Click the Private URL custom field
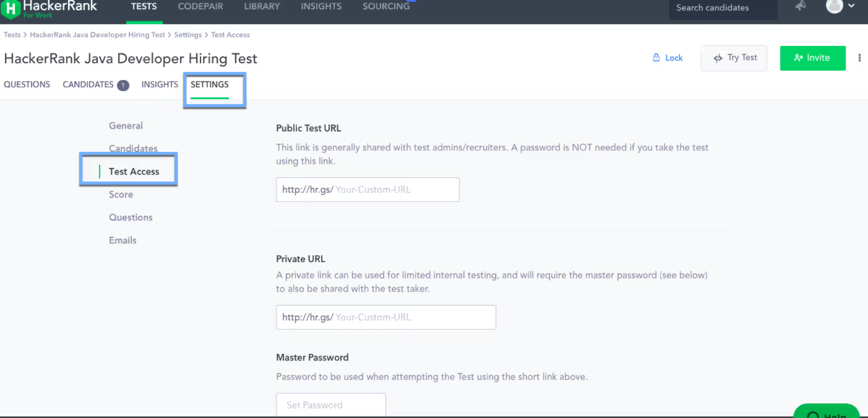Image resolution: width=868 pixels, height=418 pixels. 386,317
